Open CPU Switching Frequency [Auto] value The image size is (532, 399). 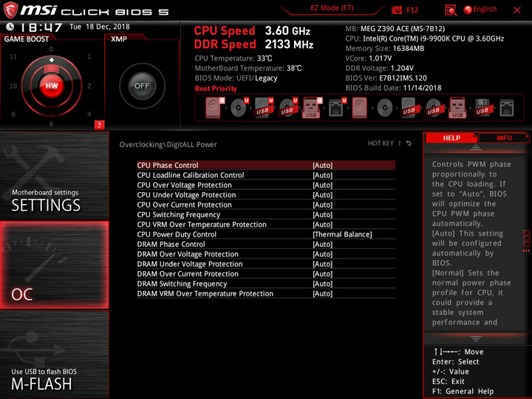pyautogui.click(x=322, y=214)
